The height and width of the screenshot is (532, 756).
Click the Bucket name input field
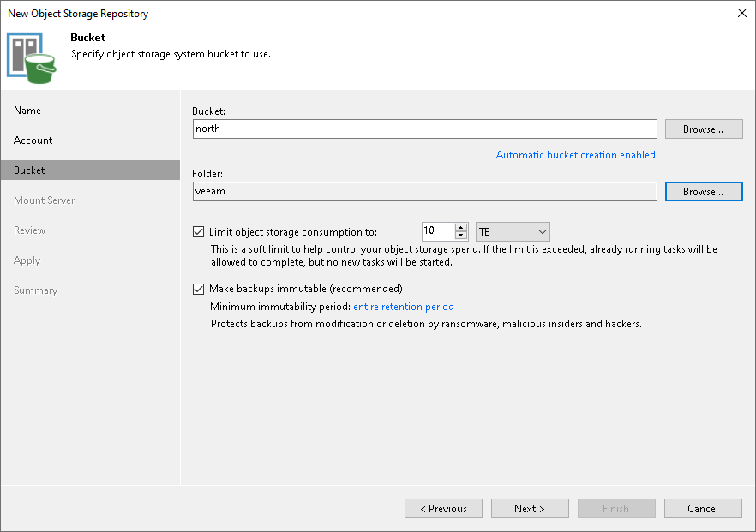coord(424,129)
